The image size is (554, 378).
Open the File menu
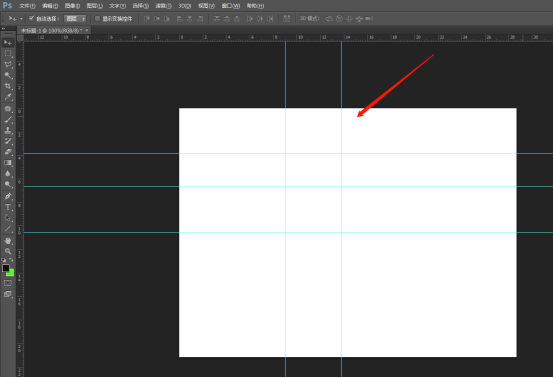click(x=27, y=6)
